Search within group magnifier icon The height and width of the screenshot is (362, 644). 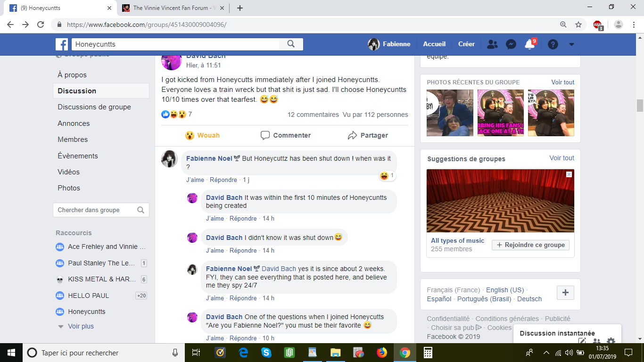point(140,210)
